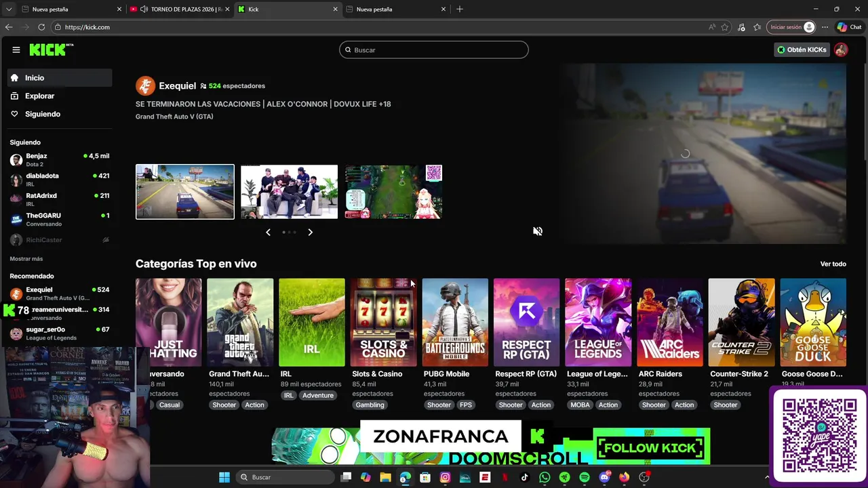The width and height of the screenshot is (868, 488).
Task: Click the FOLLOW KICK banner button
Action: point(650,448)
